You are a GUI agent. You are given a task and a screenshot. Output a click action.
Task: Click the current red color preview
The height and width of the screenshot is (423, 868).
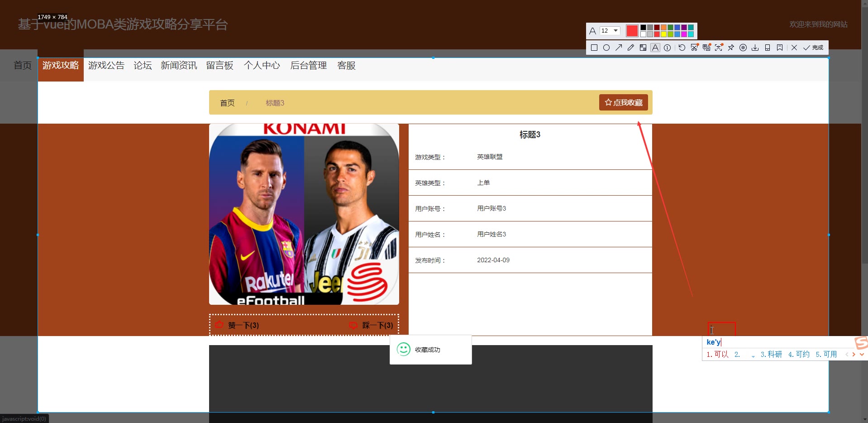click(632, 31)
